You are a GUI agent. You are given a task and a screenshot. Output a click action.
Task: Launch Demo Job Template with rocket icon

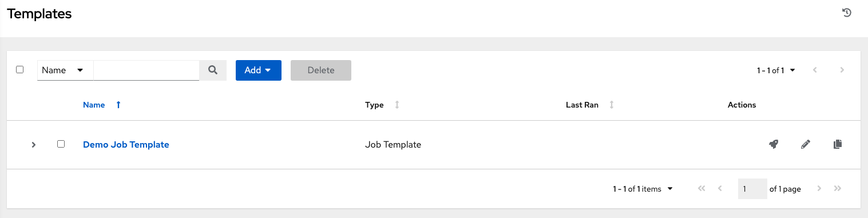click(774, 145)
